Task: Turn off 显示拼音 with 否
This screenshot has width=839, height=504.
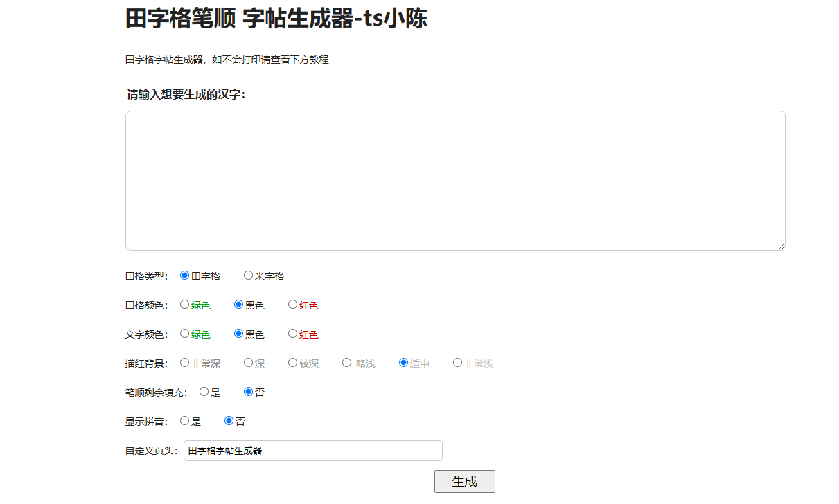Action: click(x=229, y=421)
